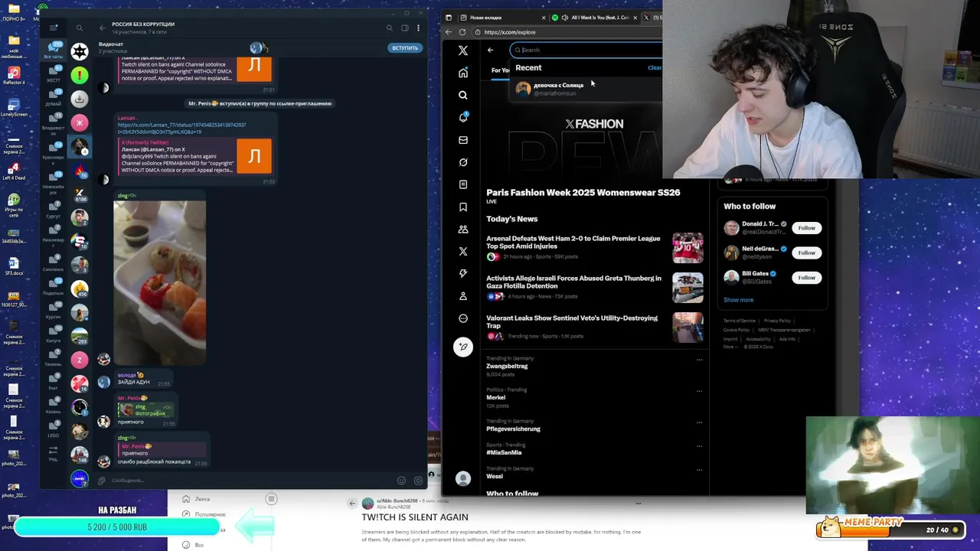This screenshot has height=551, width=980.
Task: Follow Donald J. Trump on X
Action: click(806, 228)
